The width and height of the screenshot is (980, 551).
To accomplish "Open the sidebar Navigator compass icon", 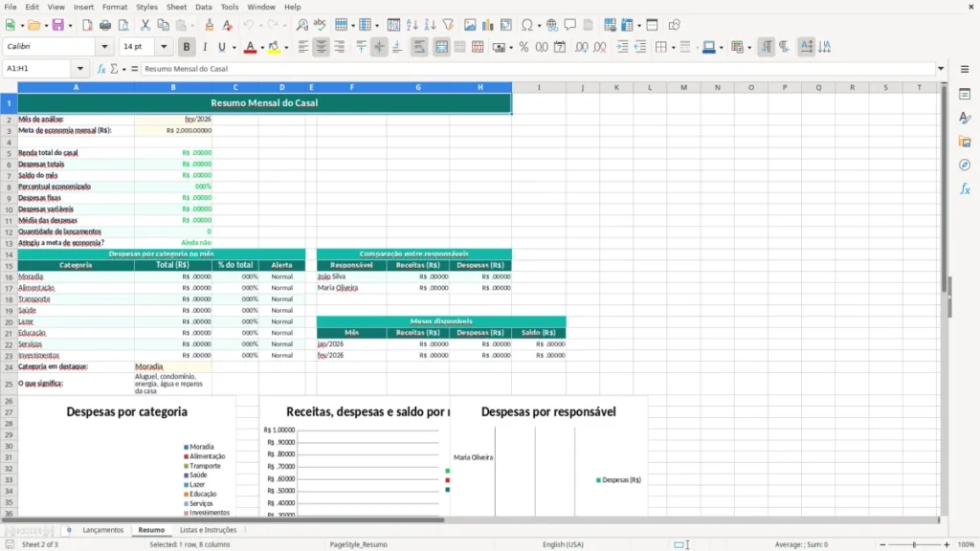I will [x=965, y=165].
